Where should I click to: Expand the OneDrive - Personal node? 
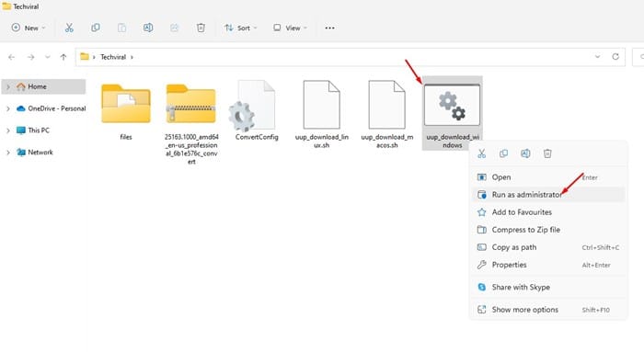[x=8, y=108]
